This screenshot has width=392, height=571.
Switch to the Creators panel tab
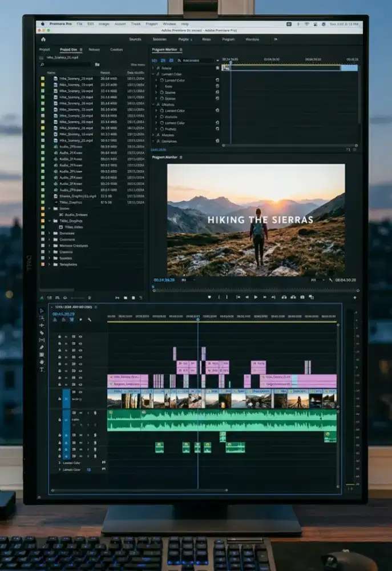click(116, 50)
